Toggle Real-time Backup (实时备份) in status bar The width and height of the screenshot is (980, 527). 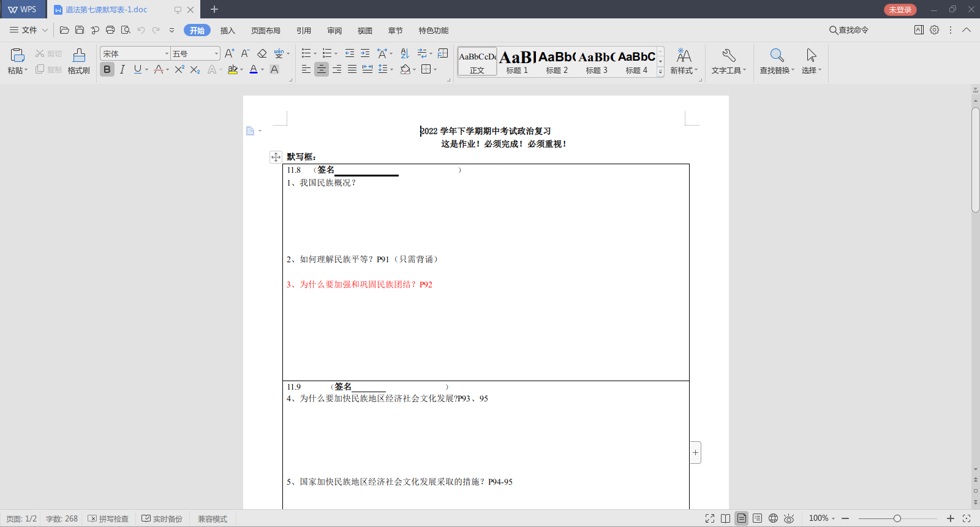tap(162, 519)
